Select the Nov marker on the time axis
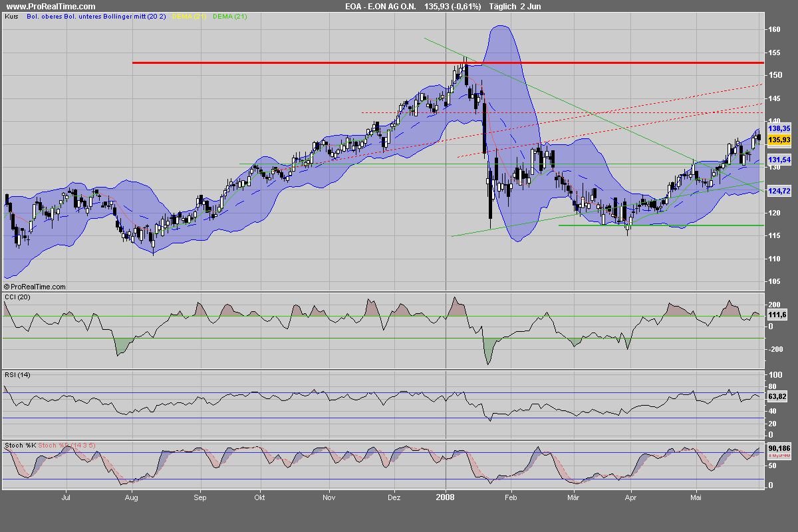The height and width of the screenshot is (532, 798). [x=328, y=496]
